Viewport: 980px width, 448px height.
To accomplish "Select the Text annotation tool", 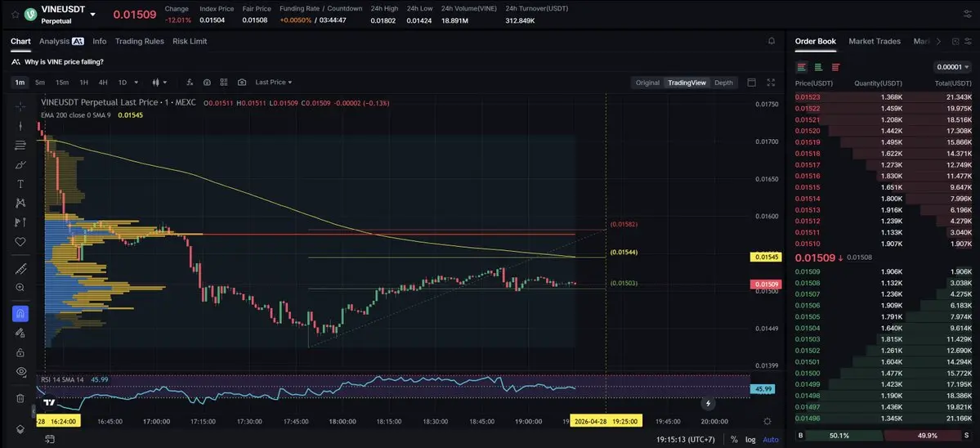I will coord(20,184).
